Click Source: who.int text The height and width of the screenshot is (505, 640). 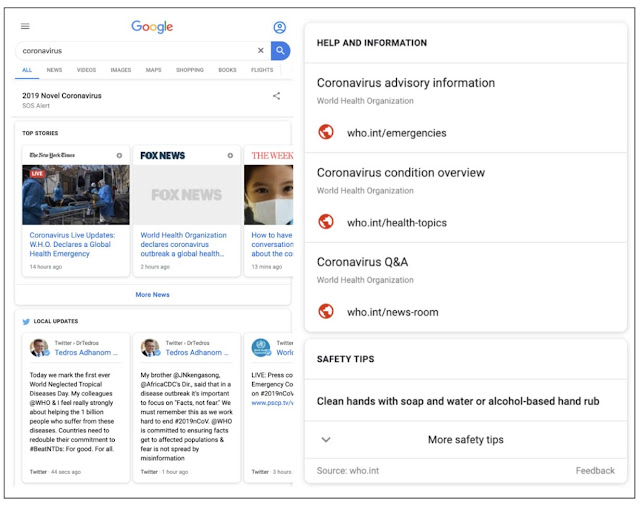[x=348, y=470]
